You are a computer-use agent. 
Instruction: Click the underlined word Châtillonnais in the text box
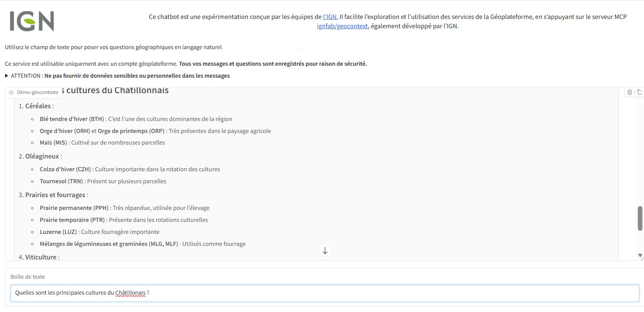(x=130, y=293)
